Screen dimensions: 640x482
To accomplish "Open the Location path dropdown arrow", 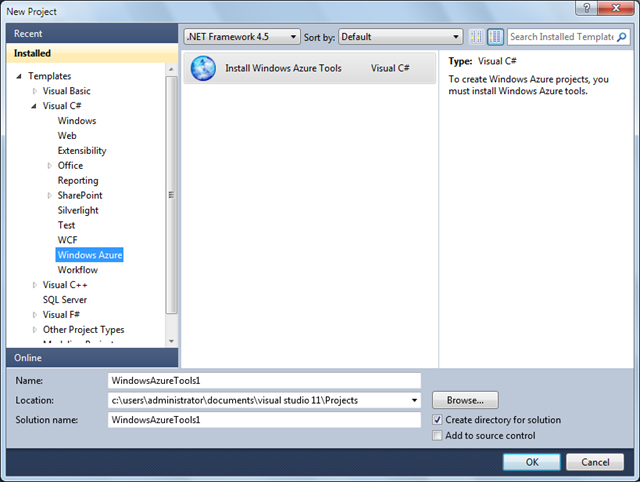I will click(x=414, y=400).
